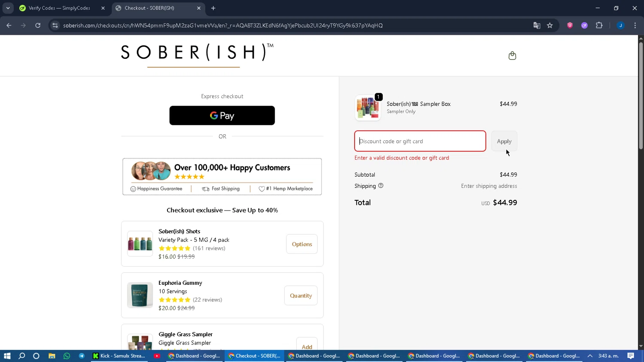View site information icon in address bar

tap(55, 25)
